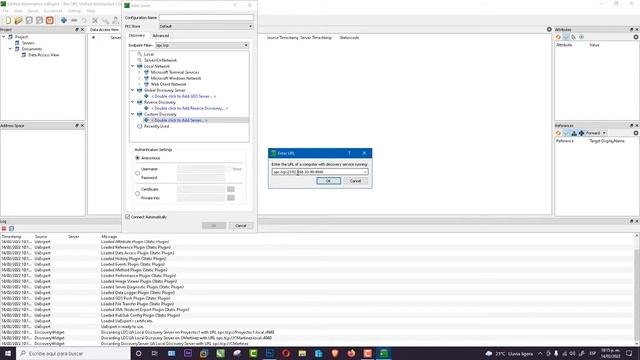Click the Certificate browse button
The image size is (640, 360).
tap(231, 189)
